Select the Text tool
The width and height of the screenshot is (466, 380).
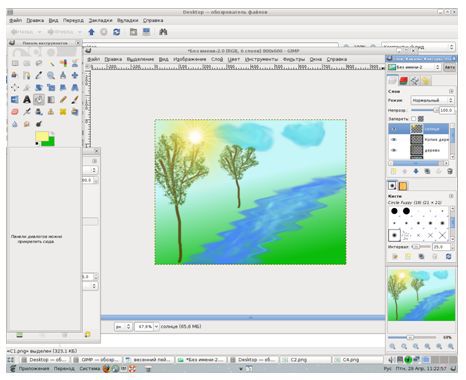(27, 99)
